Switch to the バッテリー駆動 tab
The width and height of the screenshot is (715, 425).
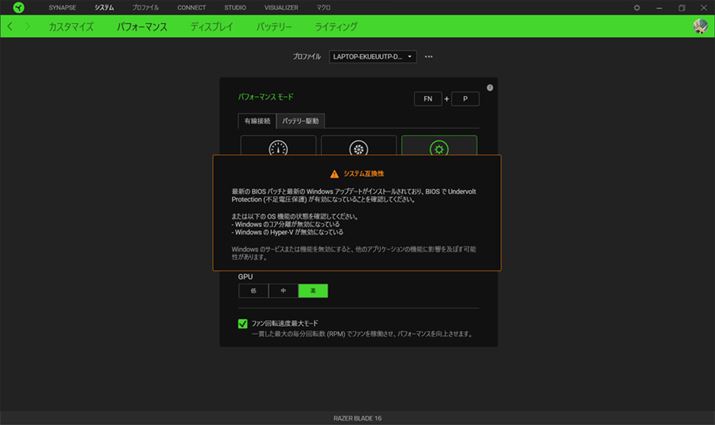pos(300,121)
